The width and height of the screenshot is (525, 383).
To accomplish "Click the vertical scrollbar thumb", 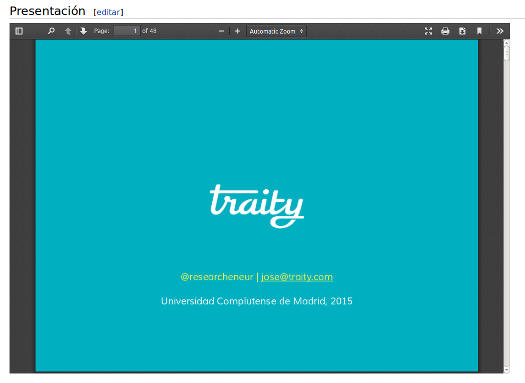I will tap(507, 53).
